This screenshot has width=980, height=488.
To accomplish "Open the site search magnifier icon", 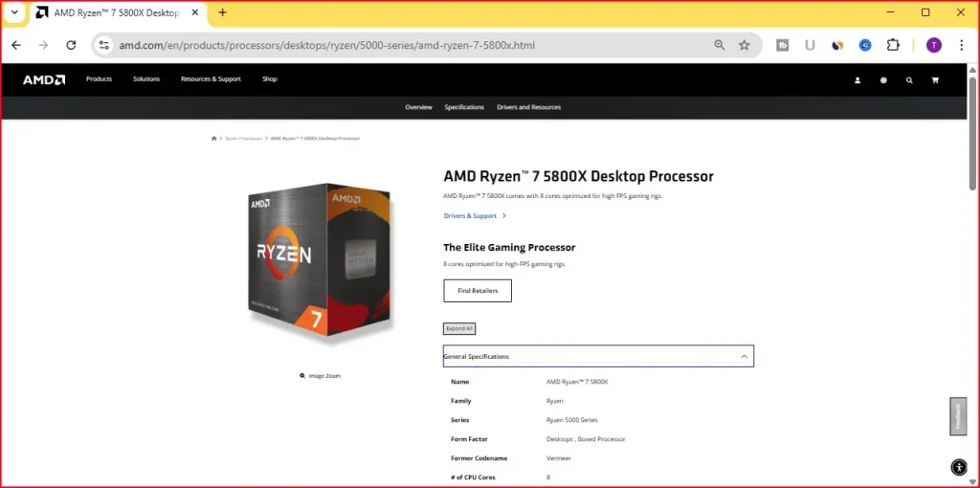I will coord(909,80).
